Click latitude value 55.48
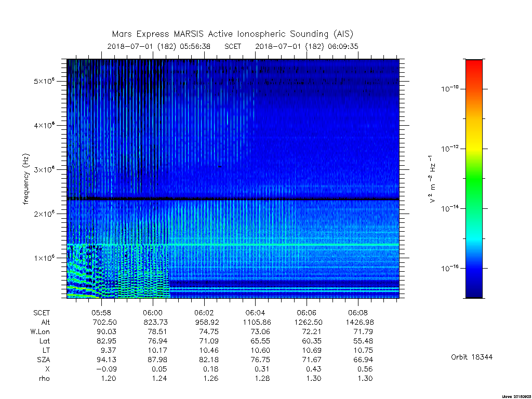The height and width of the screenshot is (399, 532). [x=363, y=341]
